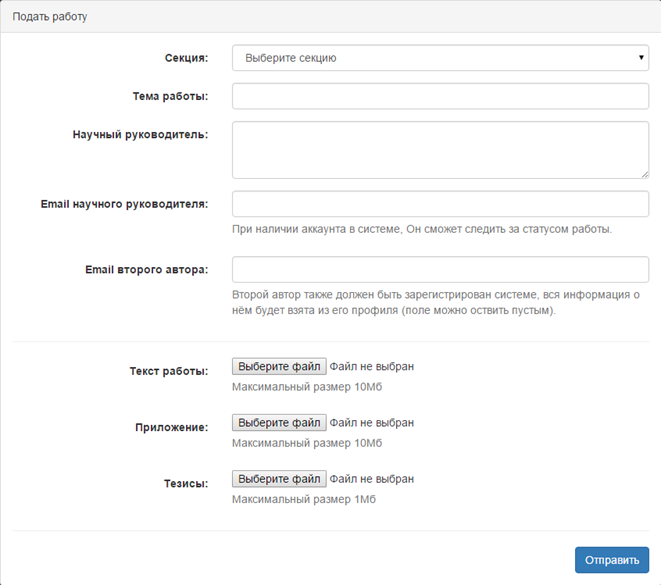Choose a file for Текст работы
The height and width of the screenshot is (585, 661).
[x=279, y=366]
